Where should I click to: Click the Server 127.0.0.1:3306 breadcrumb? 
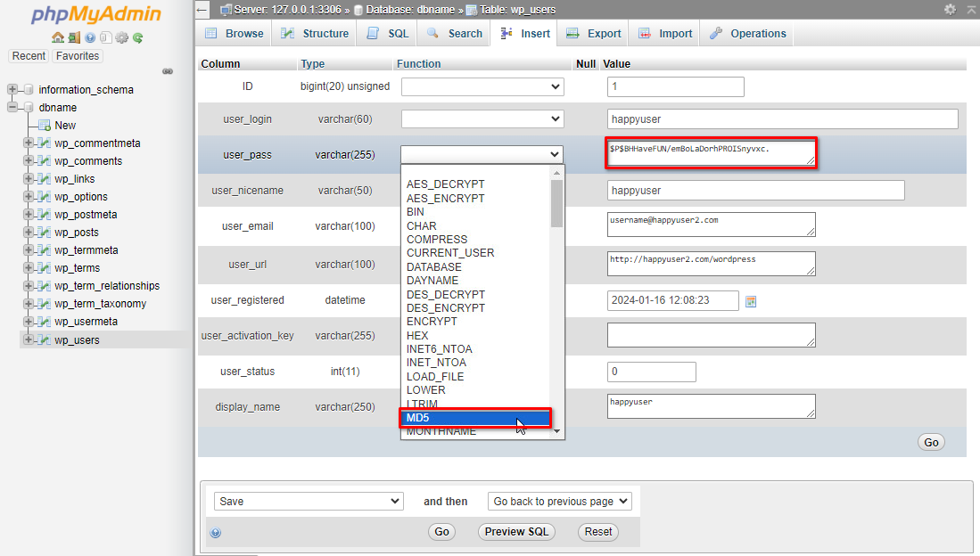[x=287, y=10]
